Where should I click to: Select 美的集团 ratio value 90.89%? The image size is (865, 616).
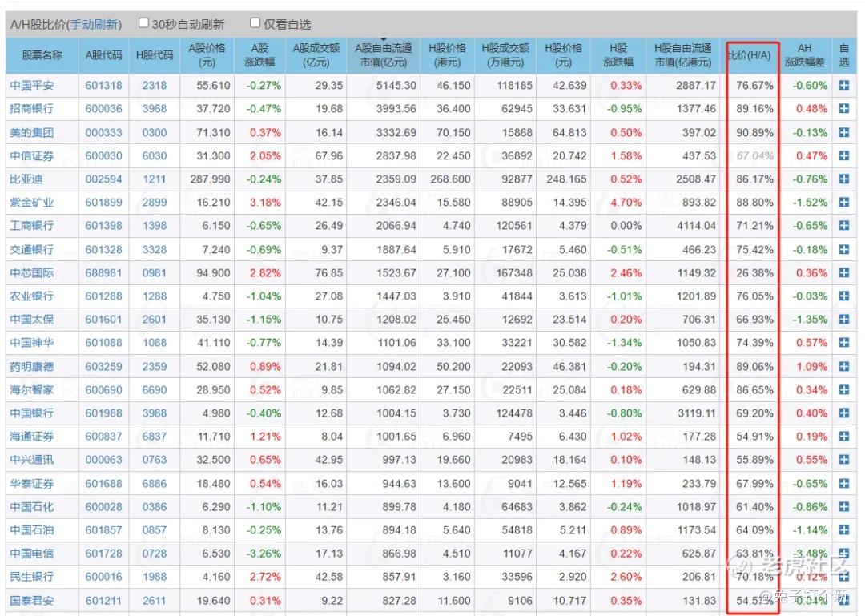coord(754,132)
